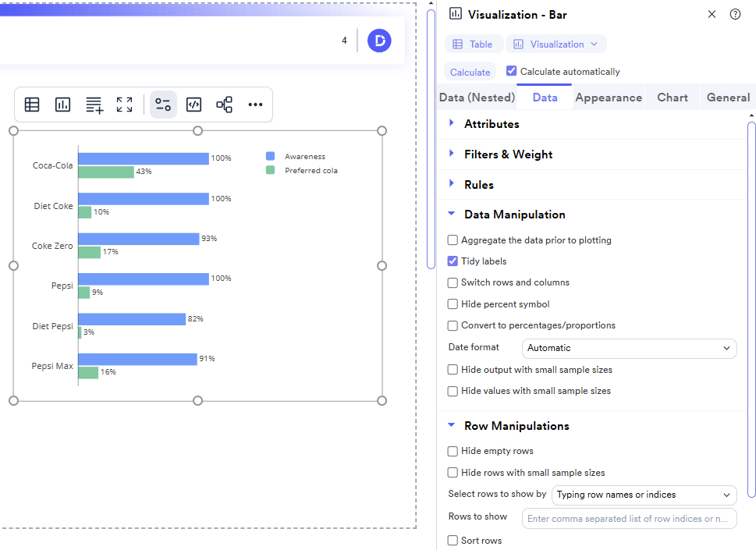Click the bar chart visualization toolbar icon

click(x=62, y=105)
